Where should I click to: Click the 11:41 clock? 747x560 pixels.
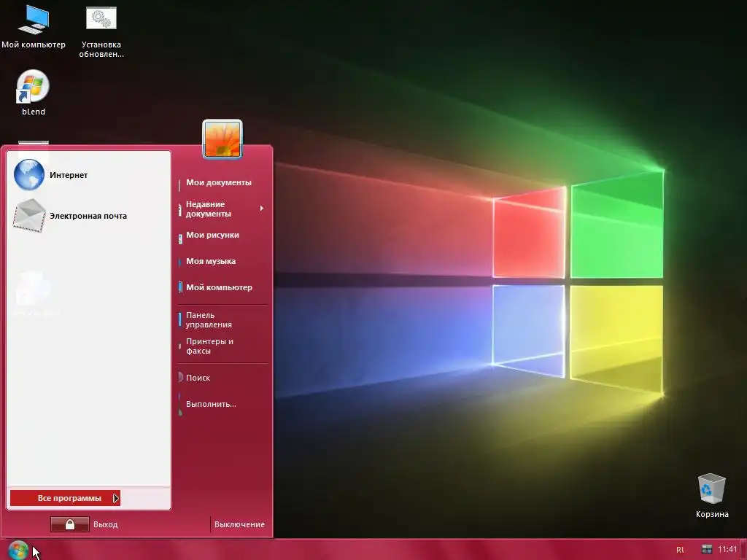coord(727,549)
